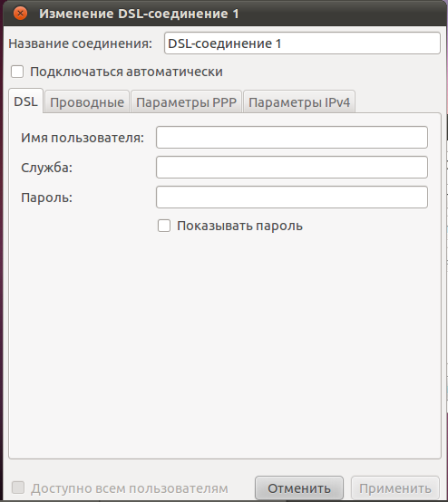This screenshot has height=502, width=448.
Task: Click the 'Имя пользователя:' label
Action: click(x=83, y=138)
